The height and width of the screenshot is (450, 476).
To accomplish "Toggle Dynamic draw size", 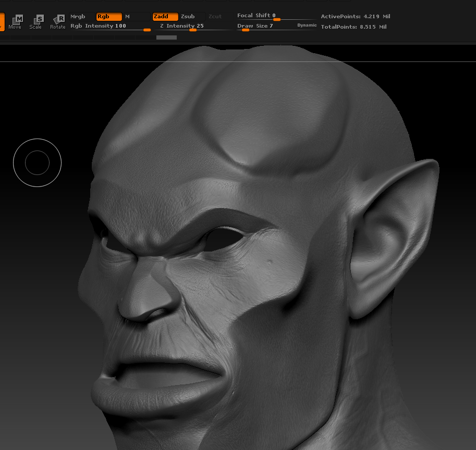I will click(x=307, y=25).
